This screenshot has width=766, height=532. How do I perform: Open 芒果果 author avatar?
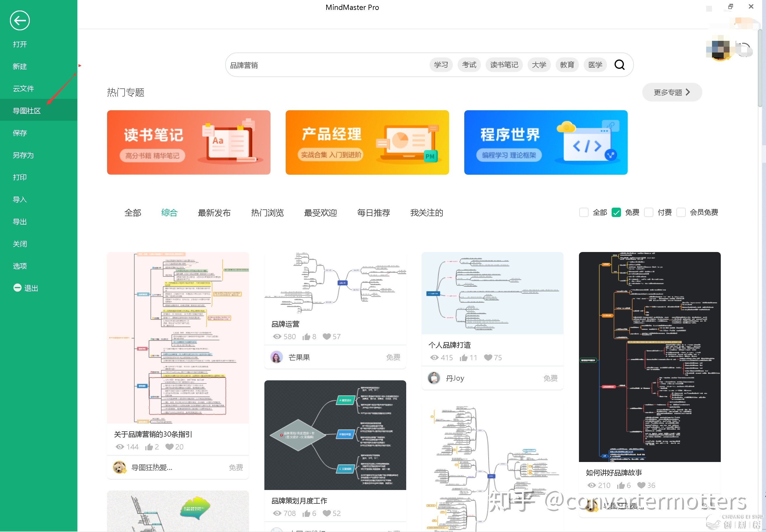point(276,357)
